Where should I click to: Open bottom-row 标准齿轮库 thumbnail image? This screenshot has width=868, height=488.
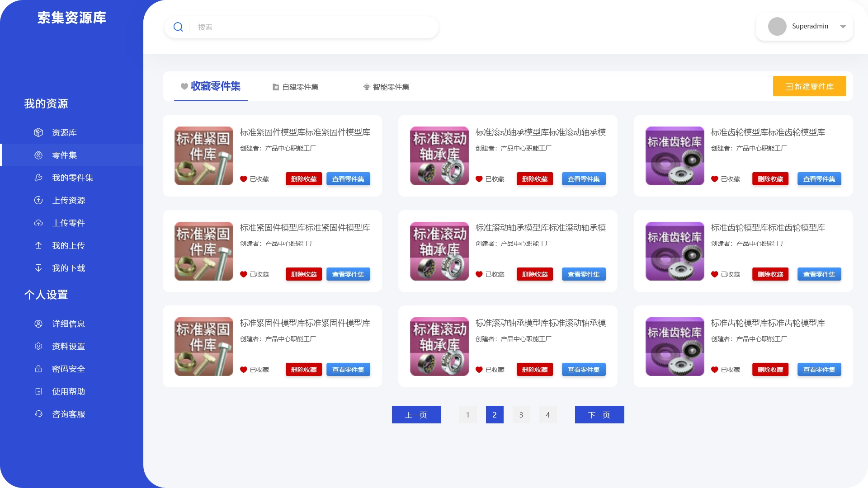point(675,347)
